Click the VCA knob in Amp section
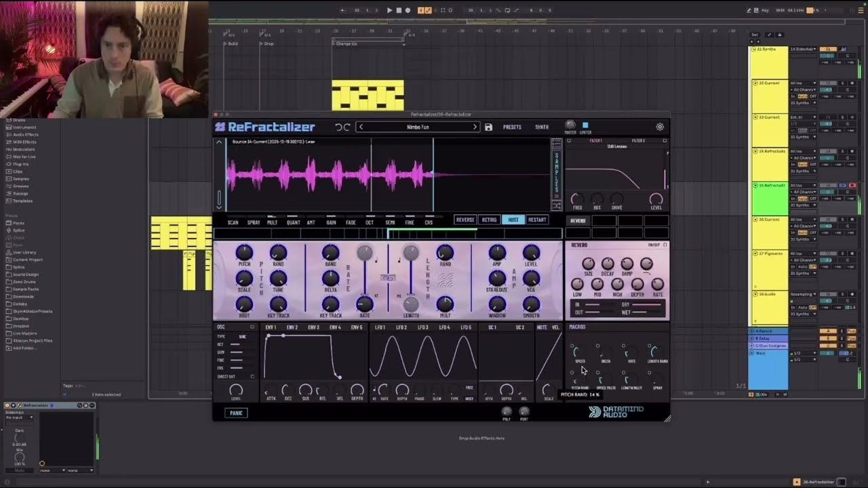868x488 pixels. pos(531,279)
